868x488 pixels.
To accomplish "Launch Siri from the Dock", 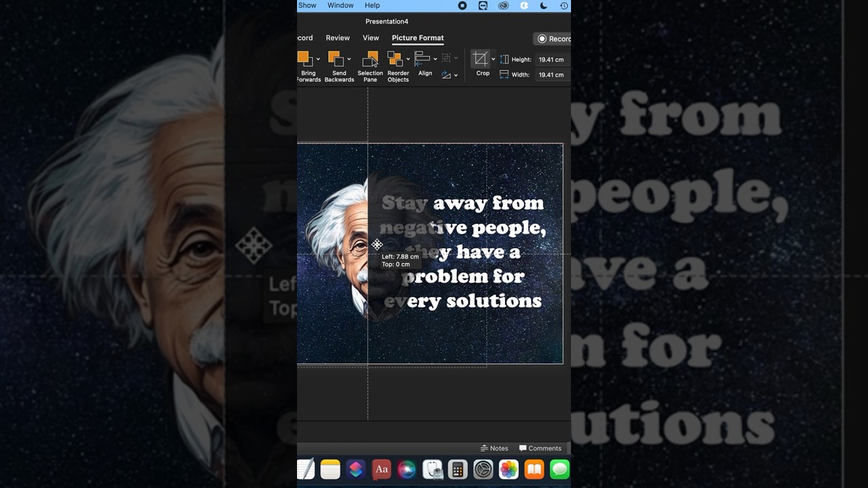I will [407, 469].
